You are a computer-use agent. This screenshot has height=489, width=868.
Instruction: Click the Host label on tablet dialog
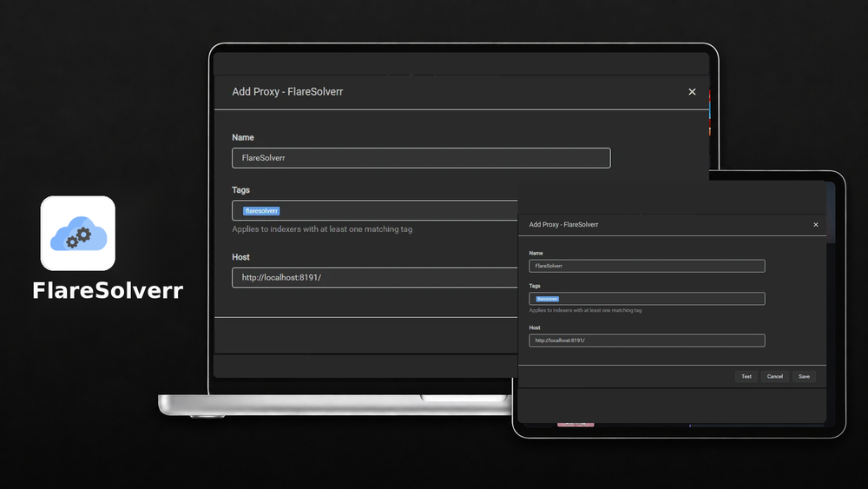point(535,327)
